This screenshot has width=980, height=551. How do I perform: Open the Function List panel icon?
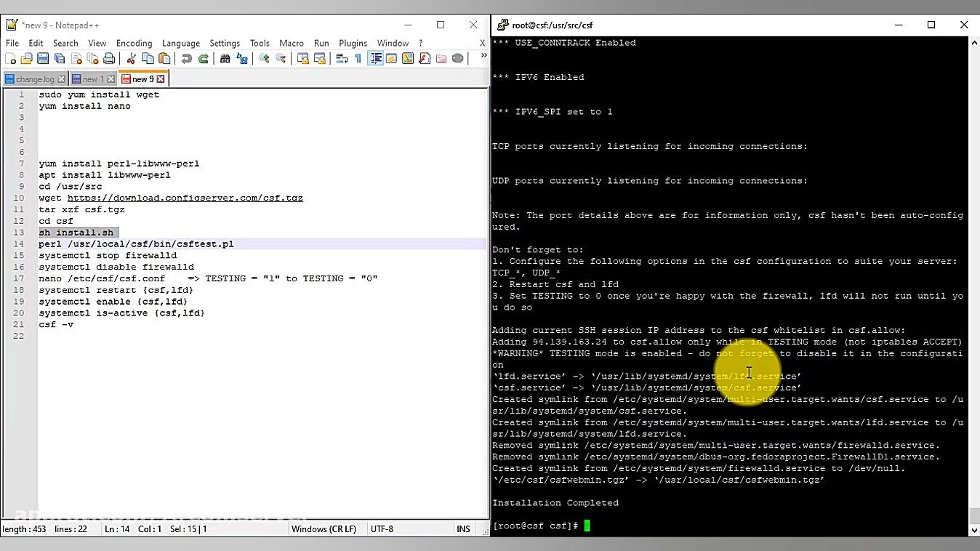(x=425, y=59)
